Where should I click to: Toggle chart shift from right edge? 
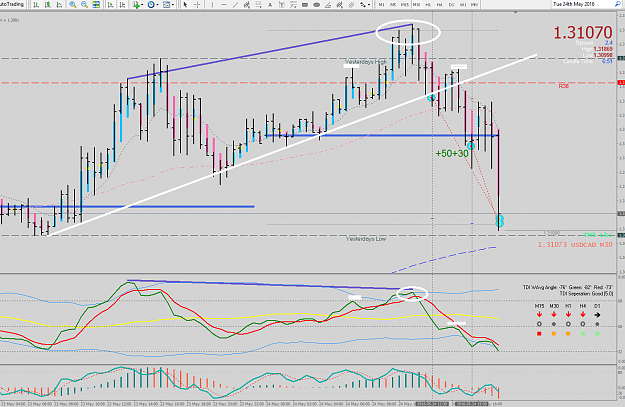coord(122,5)
